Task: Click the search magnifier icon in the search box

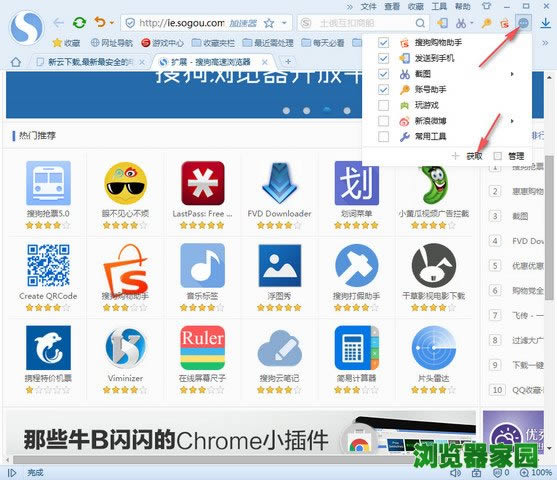Action: [420, 23]
